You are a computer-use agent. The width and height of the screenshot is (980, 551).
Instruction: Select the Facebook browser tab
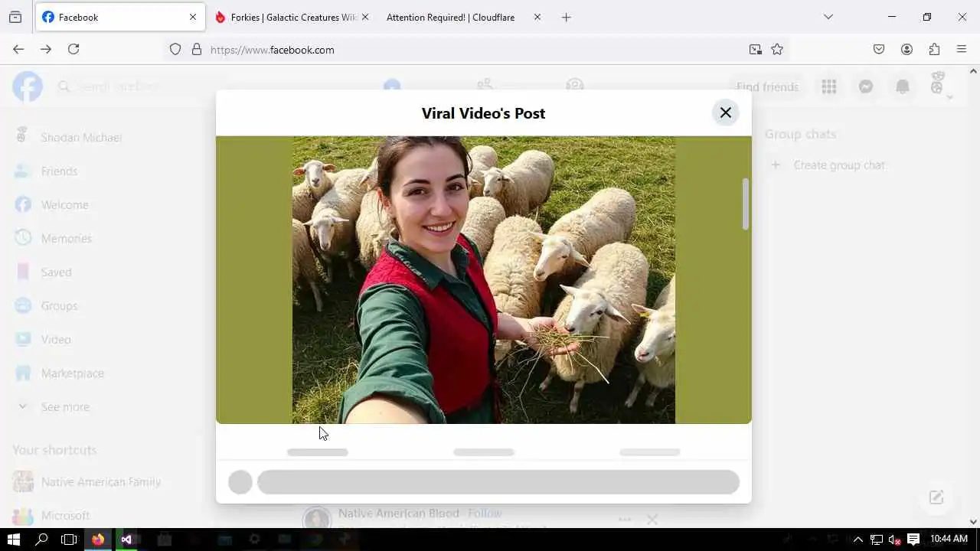coord(120,17)
